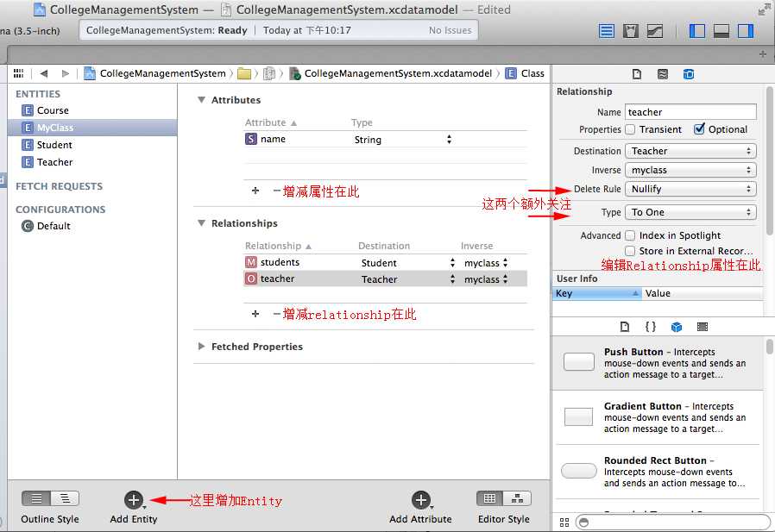Open the Type dropdown showing To One
This screenshot has height=532, width=775.
[x=690, y=212]
